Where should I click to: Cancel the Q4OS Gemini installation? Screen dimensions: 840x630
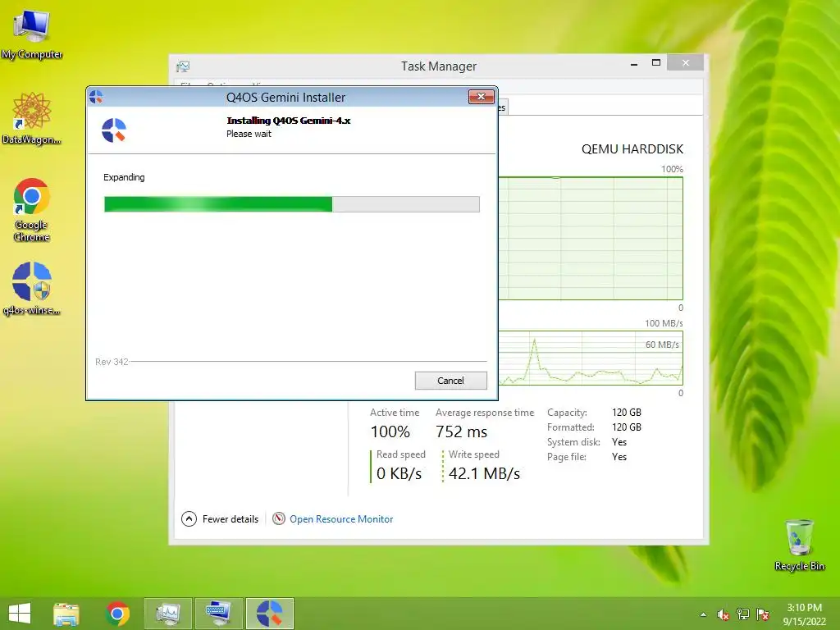[x=450, y=381]
